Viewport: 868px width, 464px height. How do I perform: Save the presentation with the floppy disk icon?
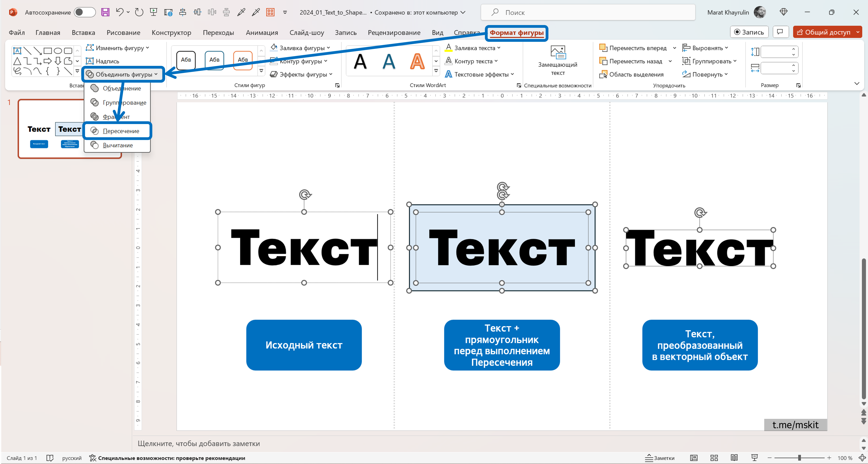pyautogui.click(x=105, y=12)
